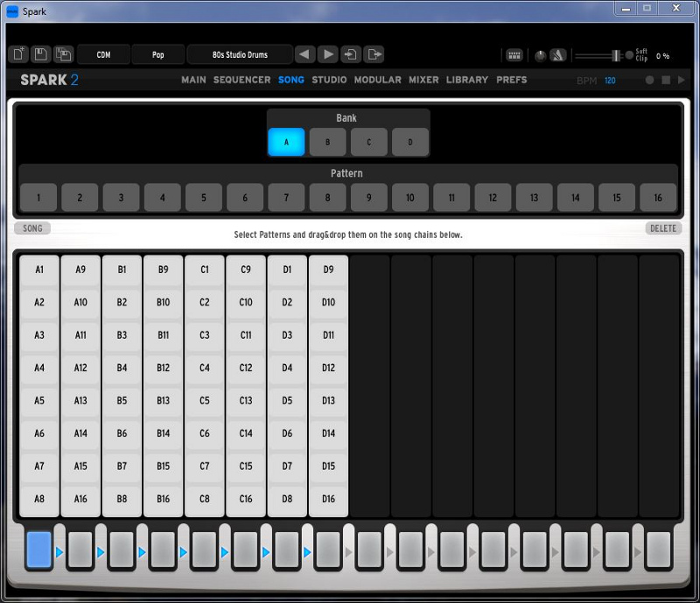
Task: Open the 80s Studio Drums kit selector
Action: coord(240,54)
